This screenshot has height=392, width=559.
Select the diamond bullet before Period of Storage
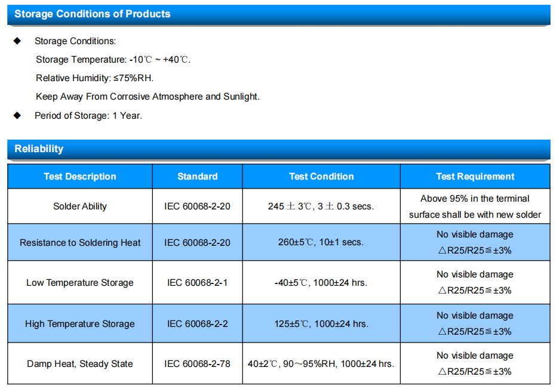[17, 115]
